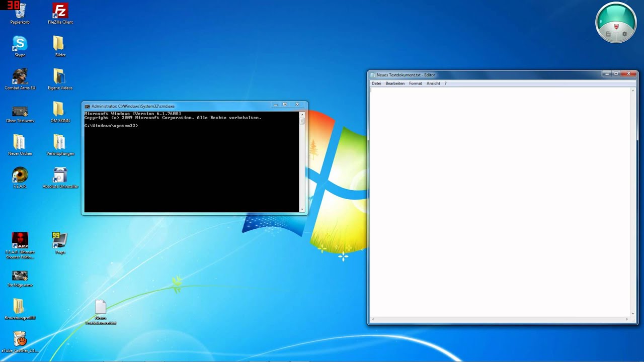
Task: Select the Eigene Videos folder icon
Action: point(60,79)
